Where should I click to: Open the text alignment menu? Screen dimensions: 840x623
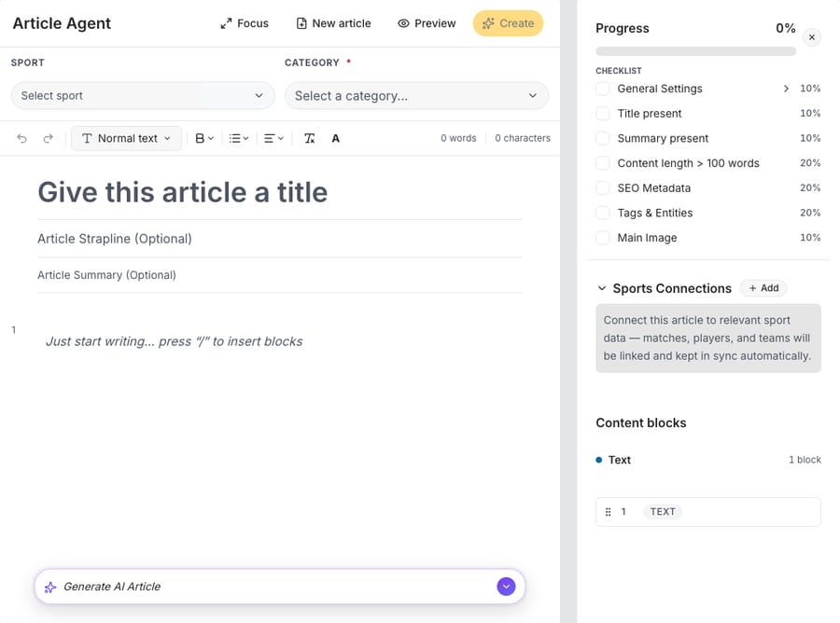(x=273, y=139)
